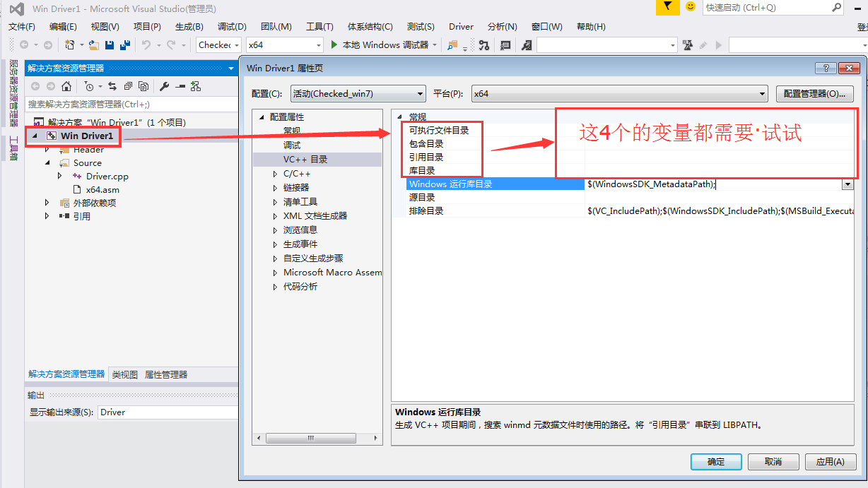Click the yellow notification flag icon
Viewport: 868px width, 488px height.
(x=667, y=7)
